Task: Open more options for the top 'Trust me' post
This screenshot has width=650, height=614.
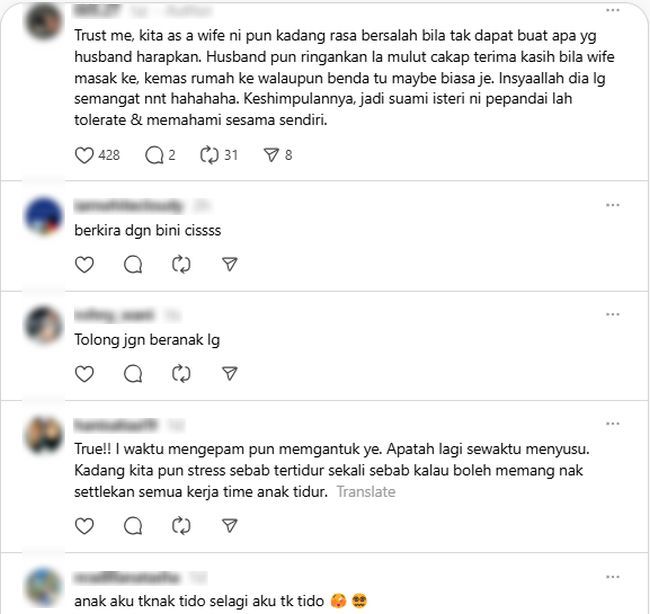Action: coord(612,10)
